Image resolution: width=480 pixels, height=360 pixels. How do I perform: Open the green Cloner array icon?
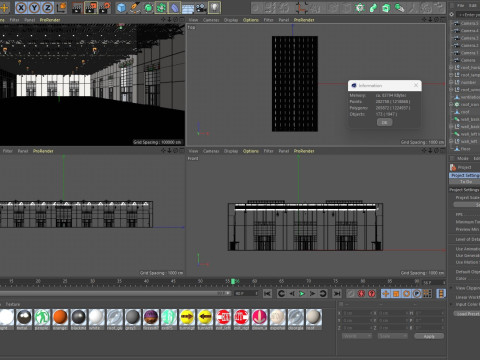[x=161, y=7]
